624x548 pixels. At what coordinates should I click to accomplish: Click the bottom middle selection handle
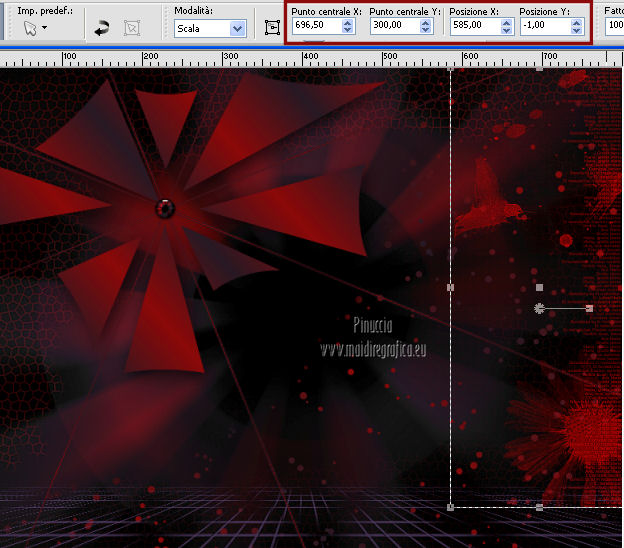click(x=539, y=507)
